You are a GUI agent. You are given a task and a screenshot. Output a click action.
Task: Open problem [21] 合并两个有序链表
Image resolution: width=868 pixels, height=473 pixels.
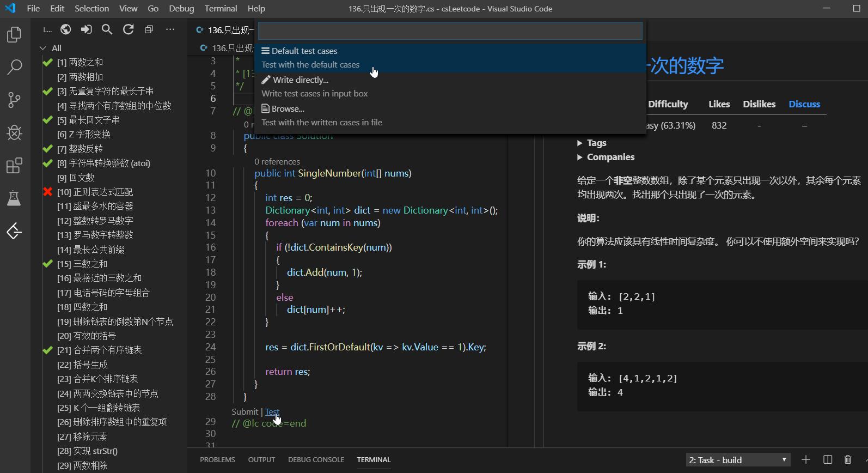click(100, 350)
